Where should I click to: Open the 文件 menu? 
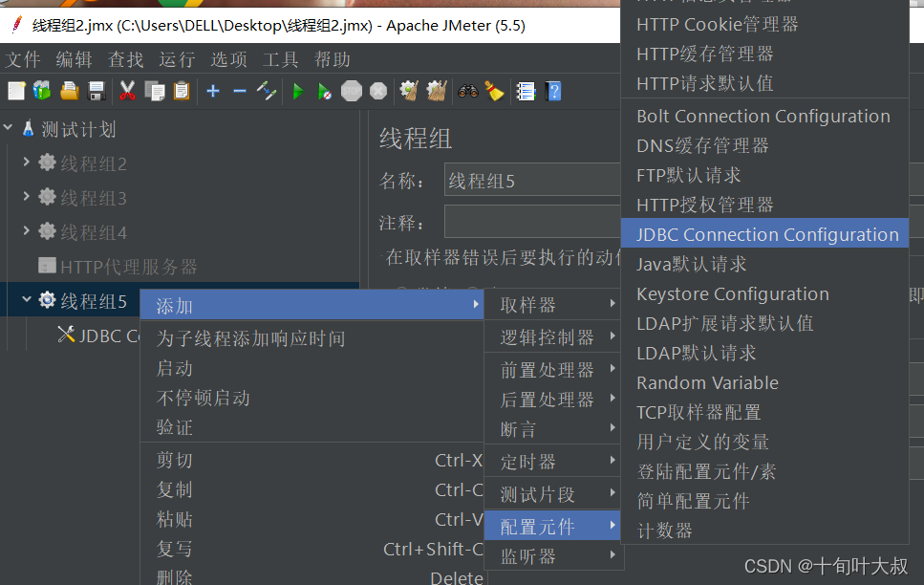(x=23, y=59)
